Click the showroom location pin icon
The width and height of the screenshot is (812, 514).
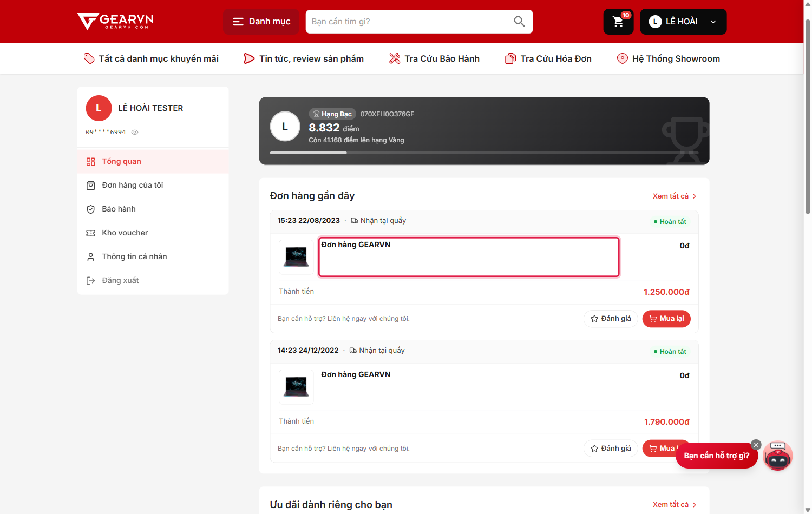click(x=623, y=58)
